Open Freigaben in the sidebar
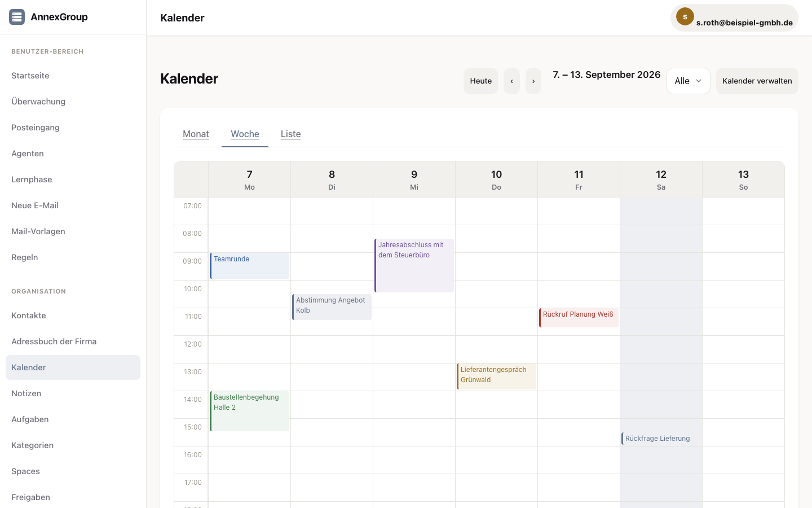 pyautogui.click(x=73, y=497)
